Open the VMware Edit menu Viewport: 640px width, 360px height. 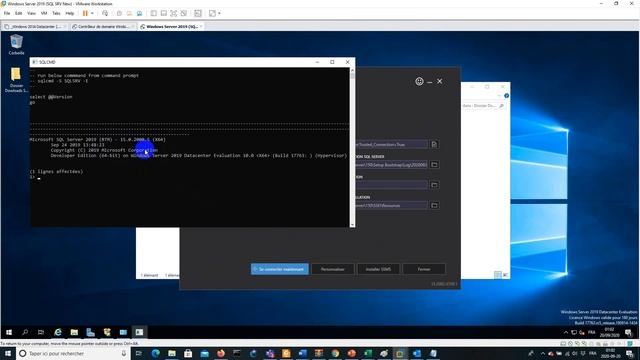point(19,13)
